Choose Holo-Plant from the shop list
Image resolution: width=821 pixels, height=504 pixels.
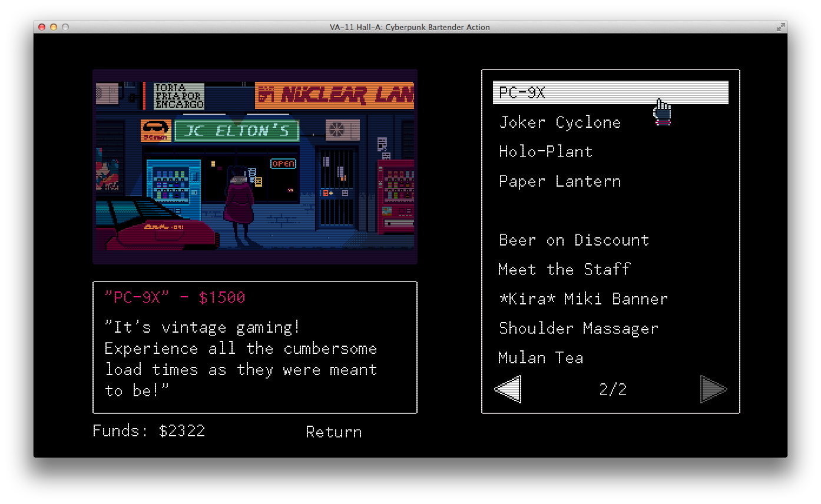coord(545,152)
